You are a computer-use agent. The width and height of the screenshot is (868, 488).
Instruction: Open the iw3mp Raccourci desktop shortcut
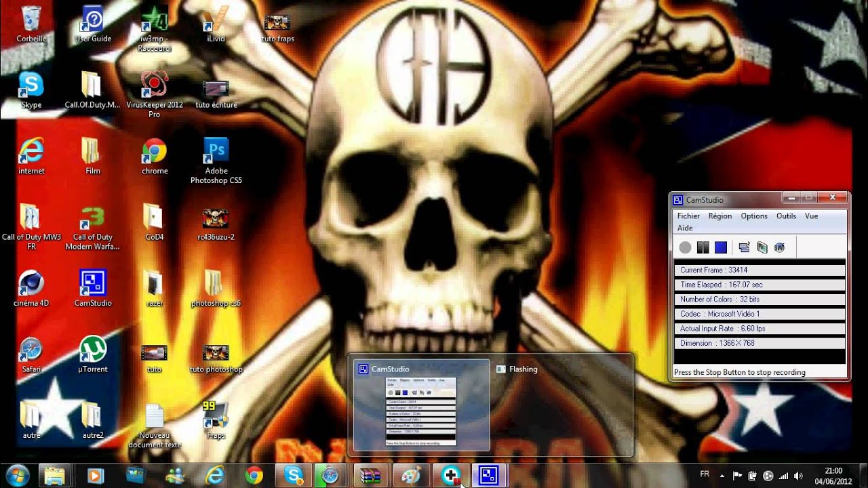[155, 28]
